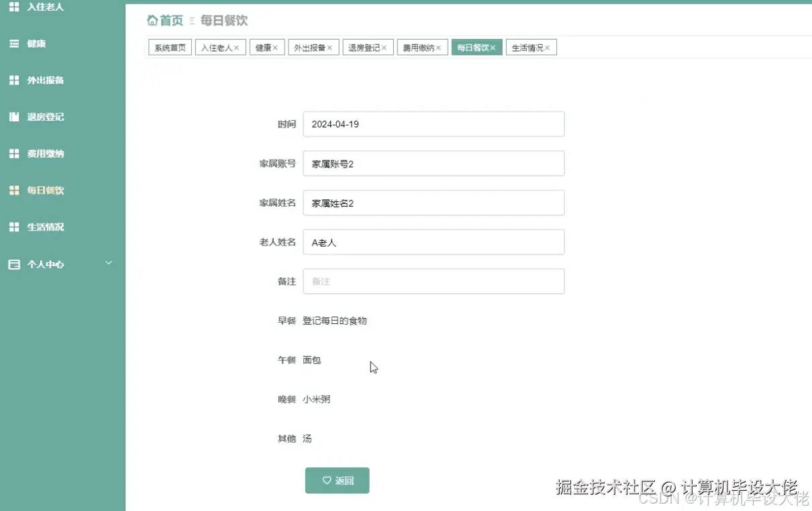812x511 pixels.
Task: Click the 时间 date field
Action: (x=434, y=124)
